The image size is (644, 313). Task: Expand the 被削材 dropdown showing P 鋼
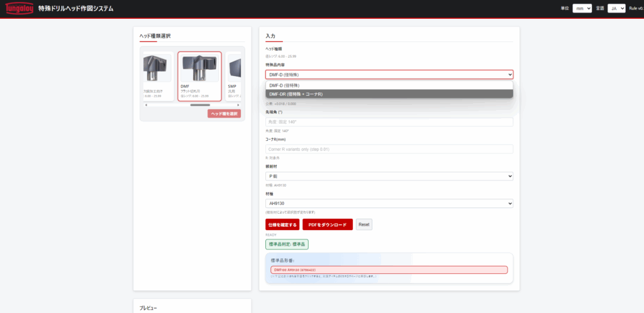pyautogui.click(x=389, y=177)
